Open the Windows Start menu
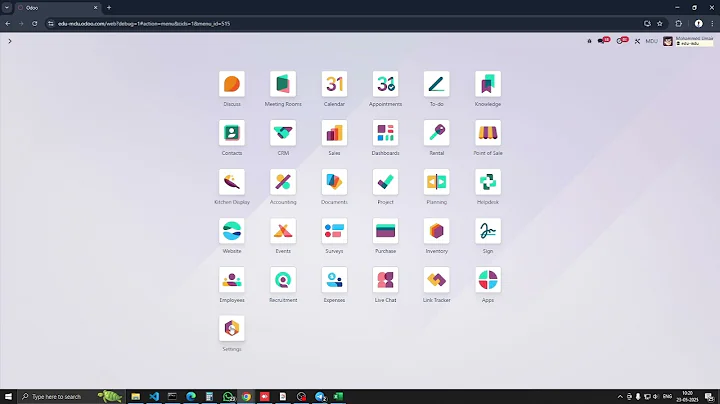The image size is (720, 404). [x=8, y=397]
